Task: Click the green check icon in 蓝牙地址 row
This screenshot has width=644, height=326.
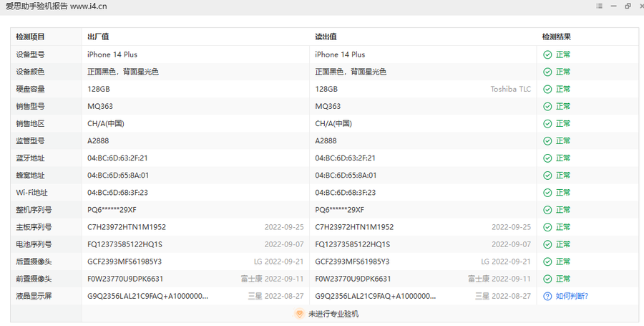Action: click(547, 158)
